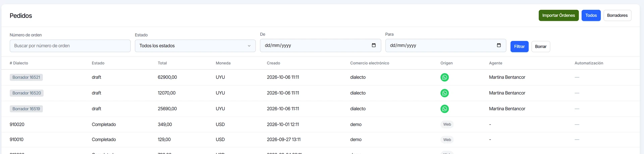Screen dimensions: 644x154
Task: Click the Origen column header
Action: [x=446, y=63]
